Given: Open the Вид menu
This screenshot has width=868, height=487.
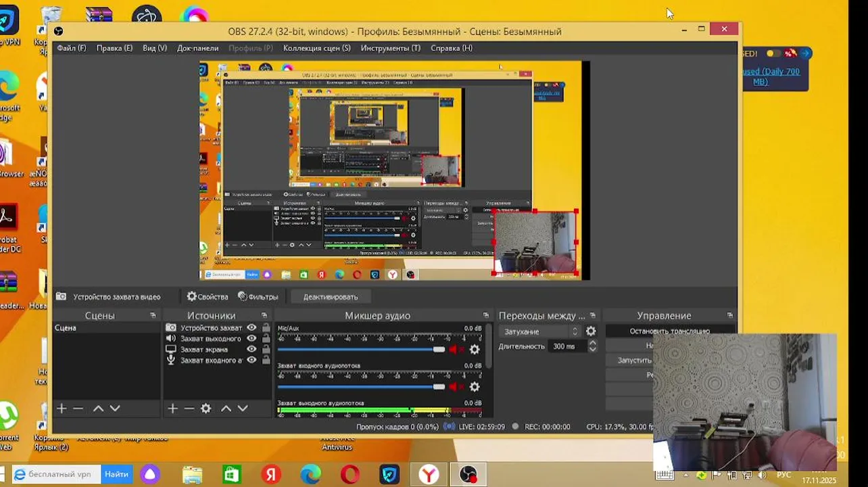Looking at the screenshot, I should (155, 48).
